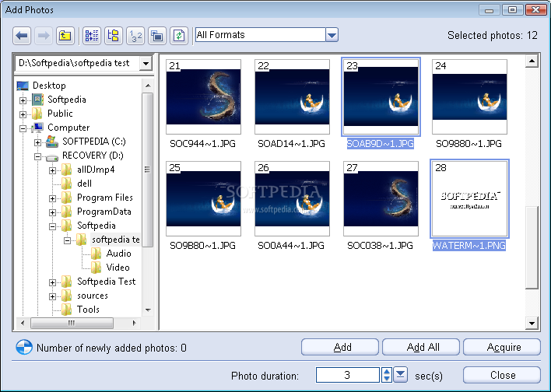Viewport: 551px width, 392px height.
Task: Select photo 24 SO9880~1.JPG thumbnail
Action: point(469,96)
